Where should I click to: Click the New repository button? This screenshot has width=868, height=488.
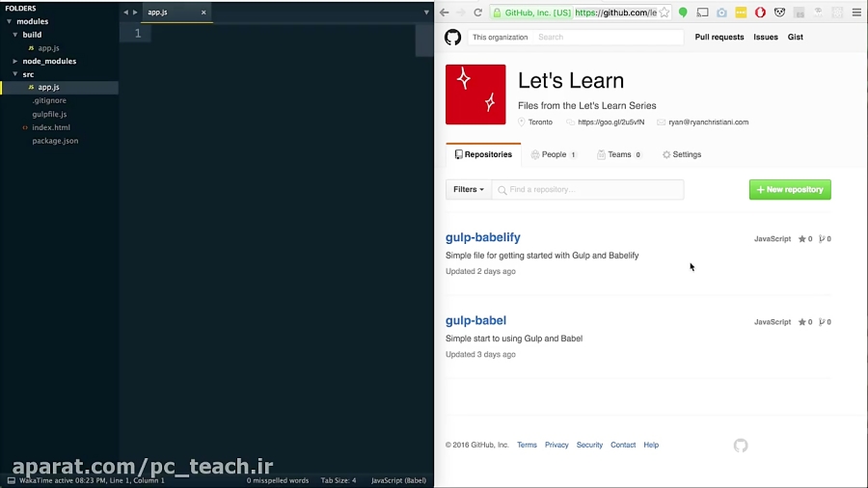coord(790,189)
